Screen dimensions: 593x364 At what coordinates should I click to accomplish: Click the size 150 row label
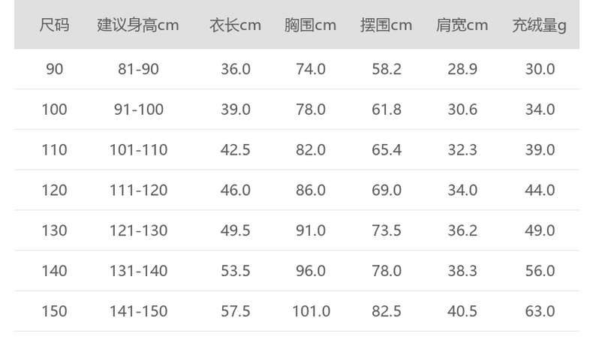pyautogui.click(x=54, y=311)
